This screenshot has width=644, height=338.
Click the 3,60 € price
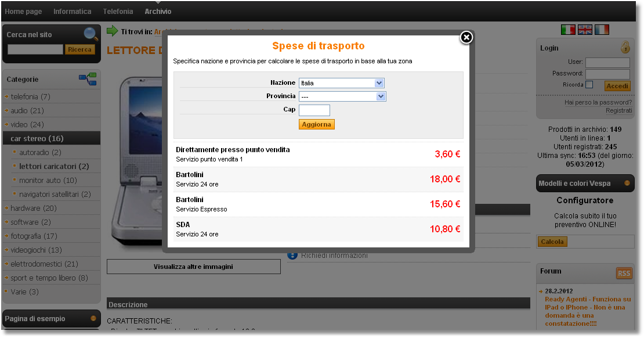(x=447, y=154)
